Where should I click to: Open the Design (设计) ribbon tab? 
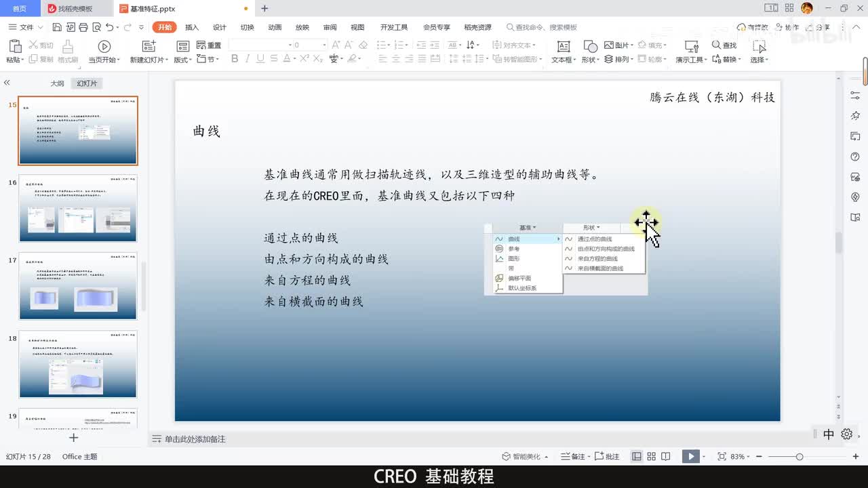tap(220, 27)
